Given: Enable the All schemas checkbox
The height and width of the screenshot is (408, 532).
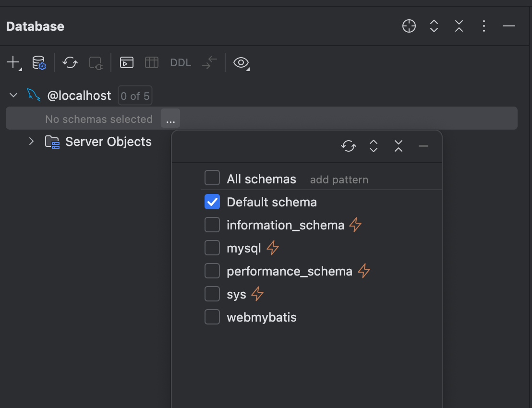Looking at the screenshot, I should (x=212, y=178).
